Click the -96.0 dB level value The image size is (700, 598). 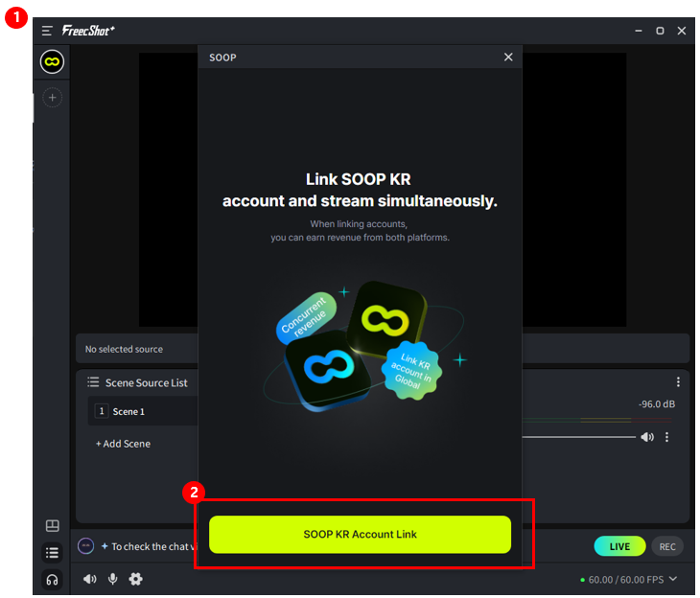click(657, 403)
